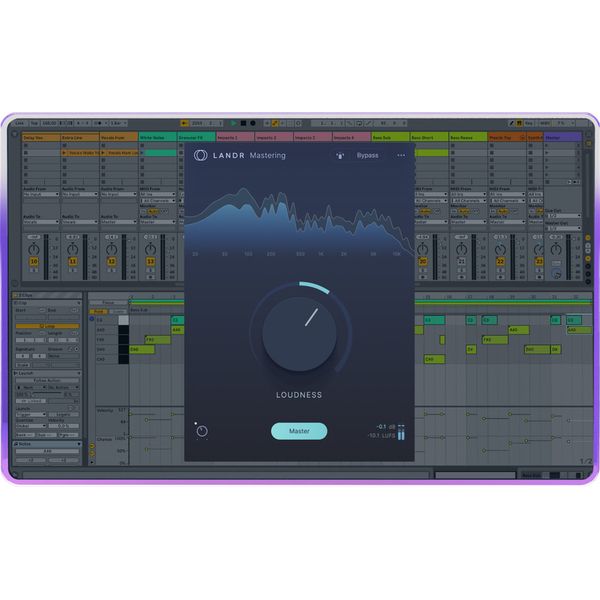The image size is (600, 600).
Task: Toggle track activator 13 on the White Noise track
Action: pos(150,262)
